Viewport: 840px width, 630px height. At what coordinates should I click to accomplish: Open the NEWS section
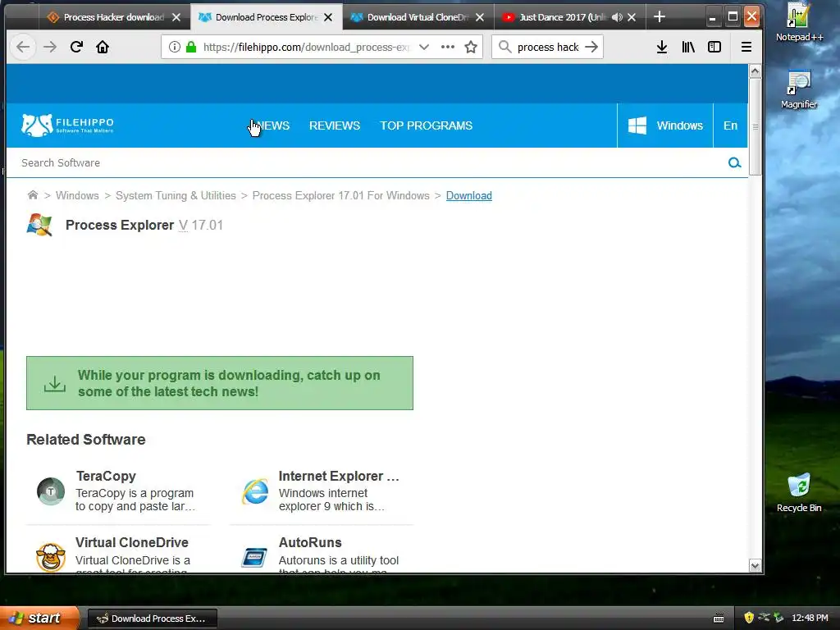[x=272, y=126]
